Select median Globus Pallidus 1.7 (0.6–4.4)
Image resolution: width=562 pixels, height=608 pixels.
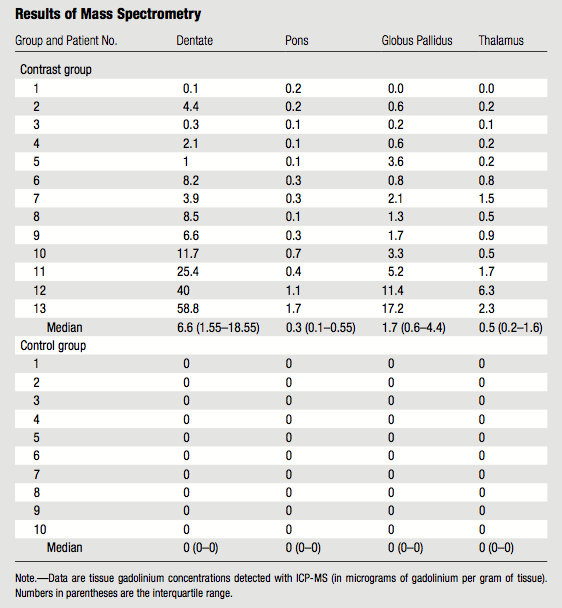[414, 328]
